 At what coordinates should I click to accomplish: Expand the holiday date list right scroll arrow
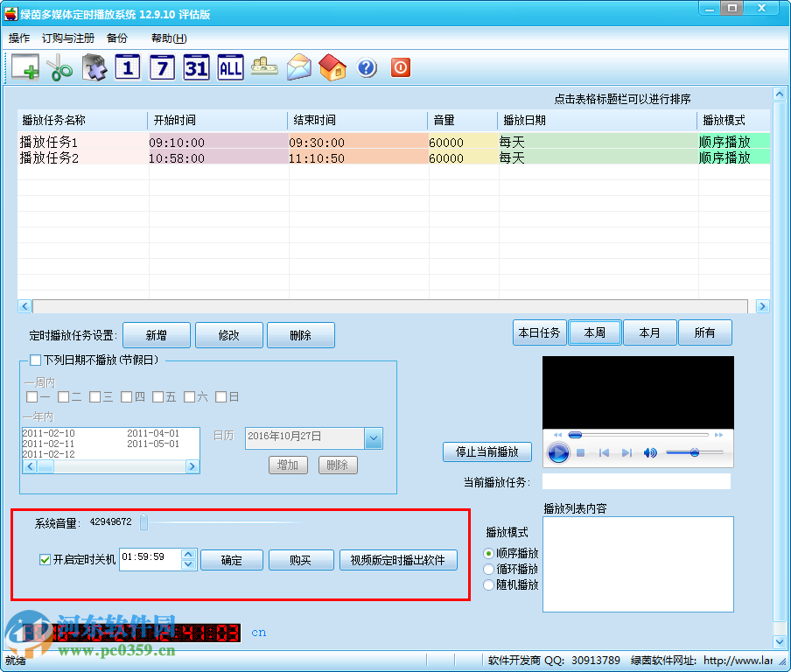pyautogui.click(x=192, y=466)
